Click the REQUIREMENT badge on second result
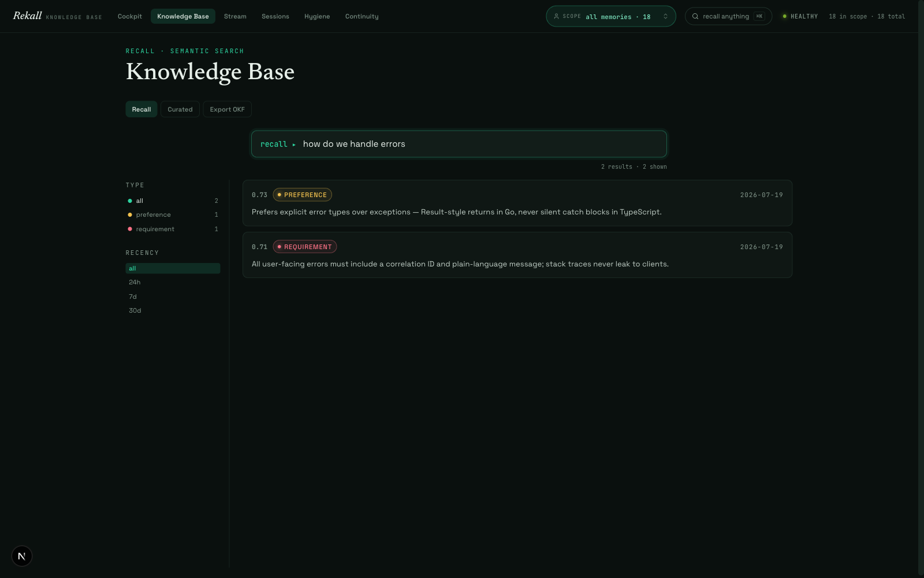Viewport: 924px width, 578px height. (x=304, y=247)
